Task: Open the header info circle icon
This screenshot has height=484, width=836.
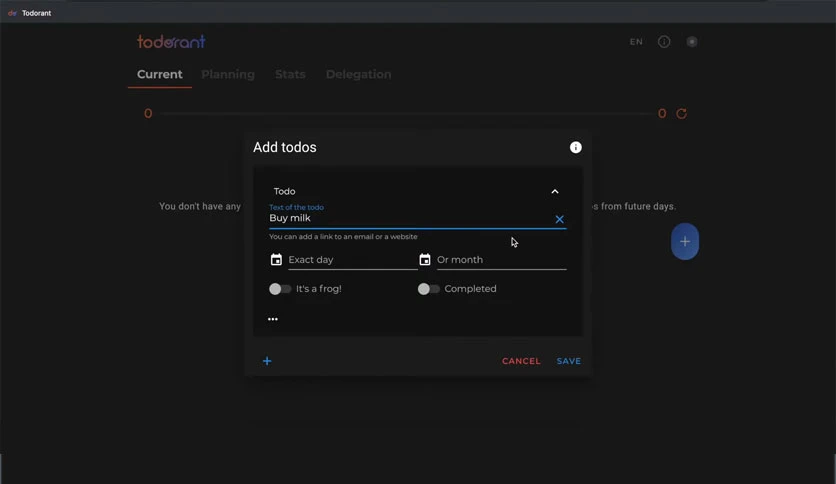Action: pyautogui.click(x=664, y=42)
